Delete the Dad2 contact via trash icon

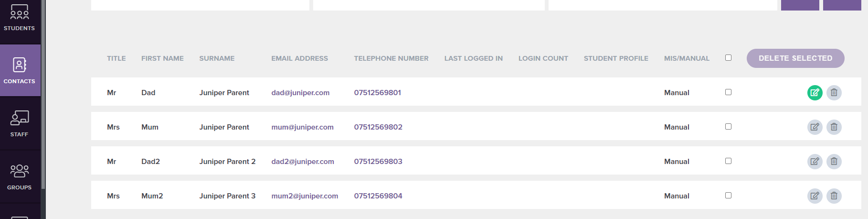pyautogui.click(x=834, y=162)
